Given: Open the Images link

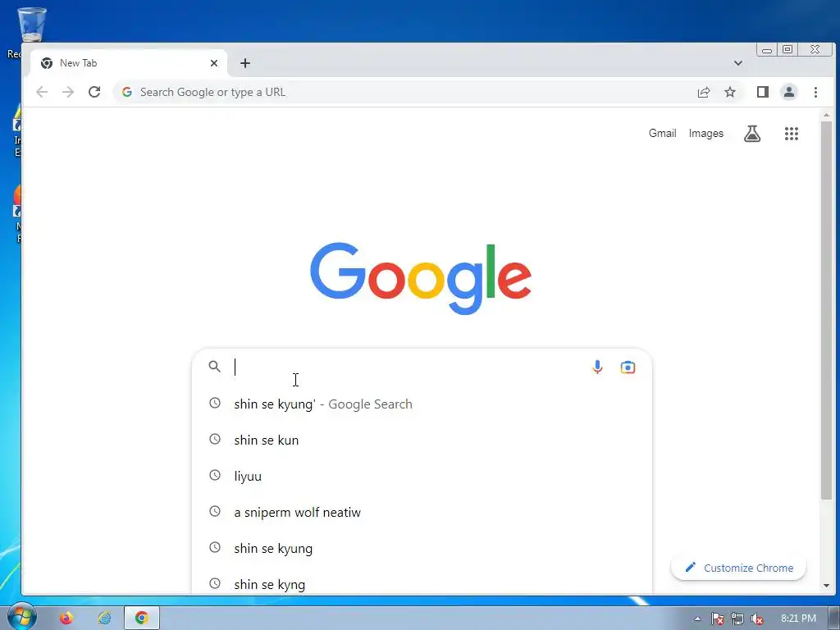Looking at the screenshot, I should (705, 134).
